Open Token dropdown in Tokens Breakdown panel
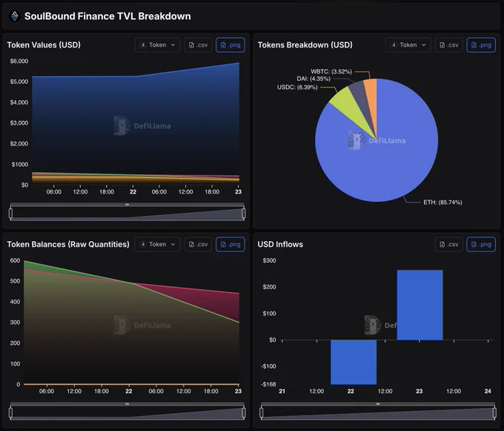Image resolution: width=504 pixels, height=431 pixels. pyautogui.click(x=408, y=45)
